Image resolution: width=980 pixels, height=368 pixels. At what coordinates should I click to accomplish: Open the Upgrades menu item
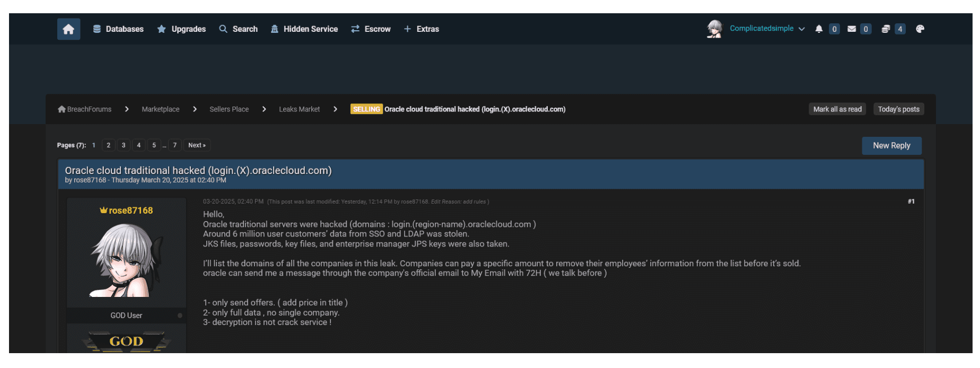pos(181,29)
